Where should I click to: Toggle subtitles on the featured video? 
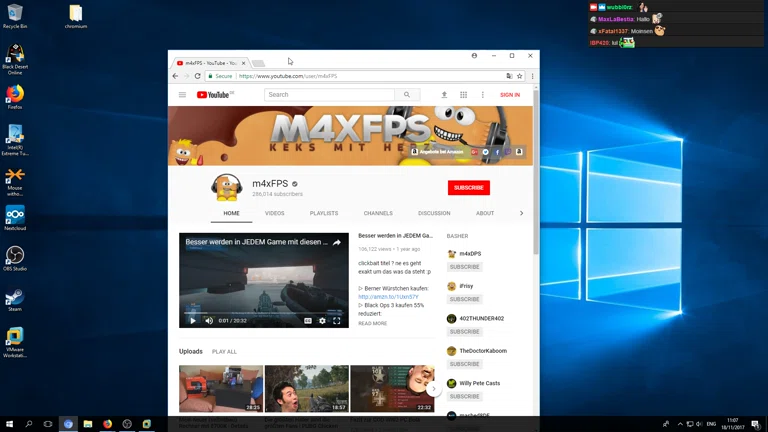coord(308,321)
